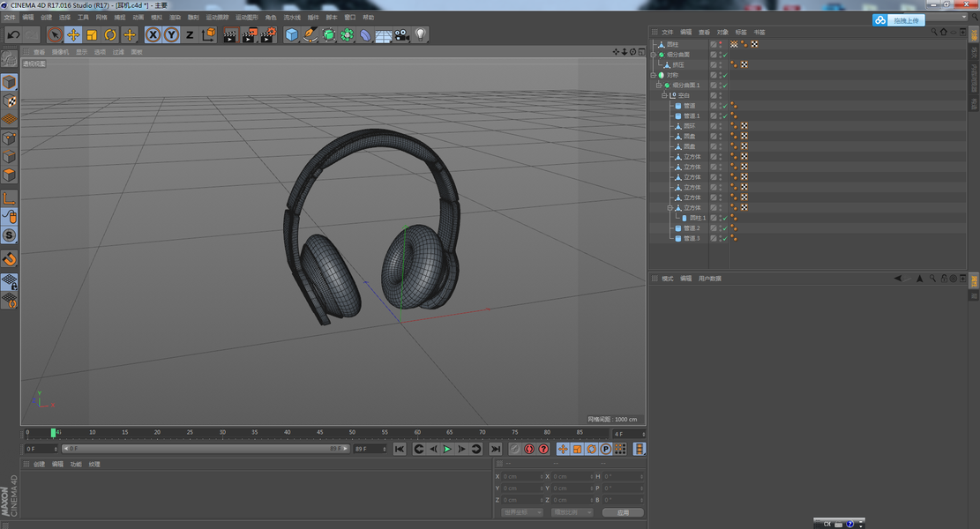The width and height of the screenshot is (980, 529).
Task: Render to Picture Viewer
Action: point(250,35)
